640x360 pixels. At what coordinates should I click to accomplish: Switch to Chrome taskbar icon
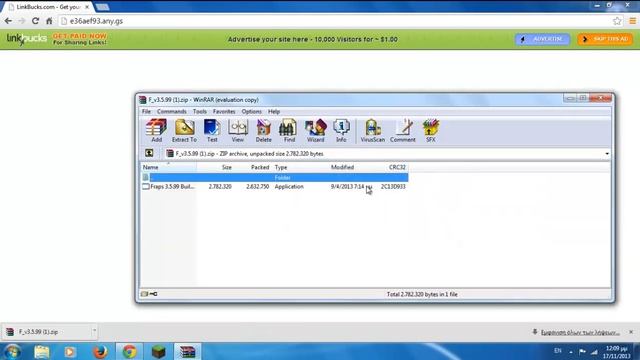click(x=130, y=351)
